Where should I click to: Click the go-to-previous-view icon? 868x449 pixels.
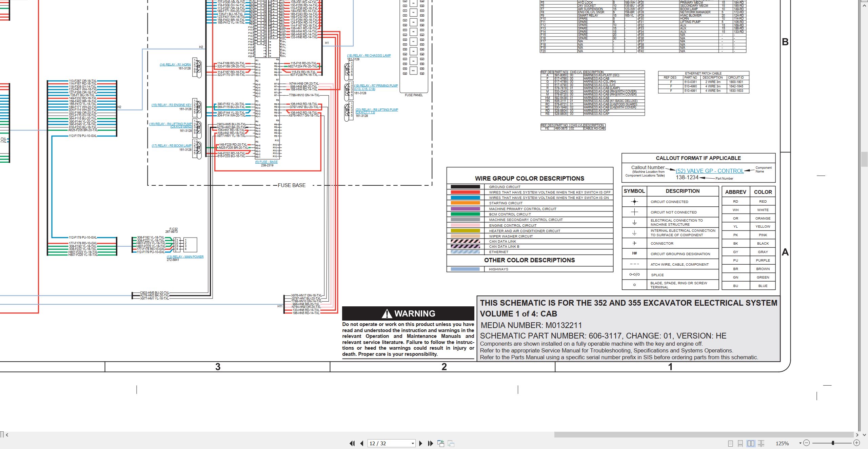pos(441,443)
